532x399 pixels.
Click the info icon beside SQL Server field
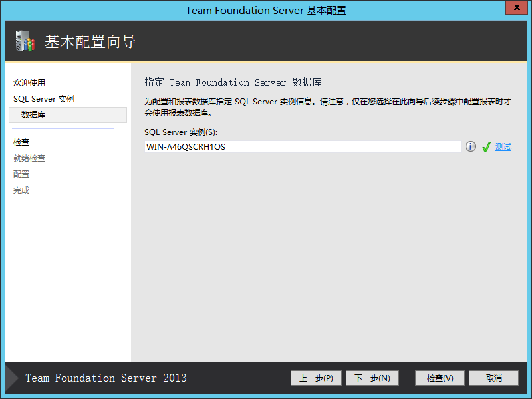[471, 146]
